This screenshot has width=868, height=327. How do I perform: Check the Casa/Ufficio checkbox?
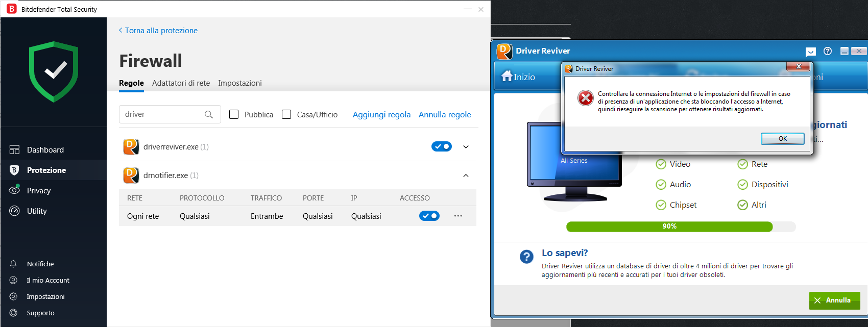[286, 114]
